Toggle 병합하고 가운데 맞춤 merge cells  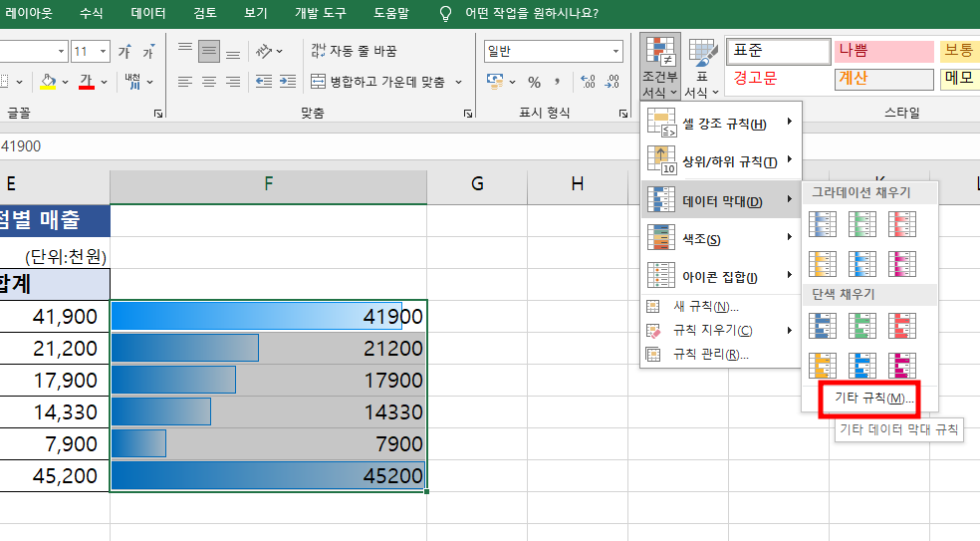tap(380, 82)
